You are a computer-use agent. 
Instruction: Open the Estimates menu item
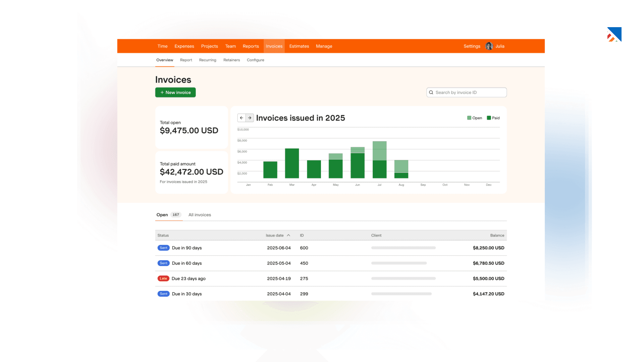point(299,46)
